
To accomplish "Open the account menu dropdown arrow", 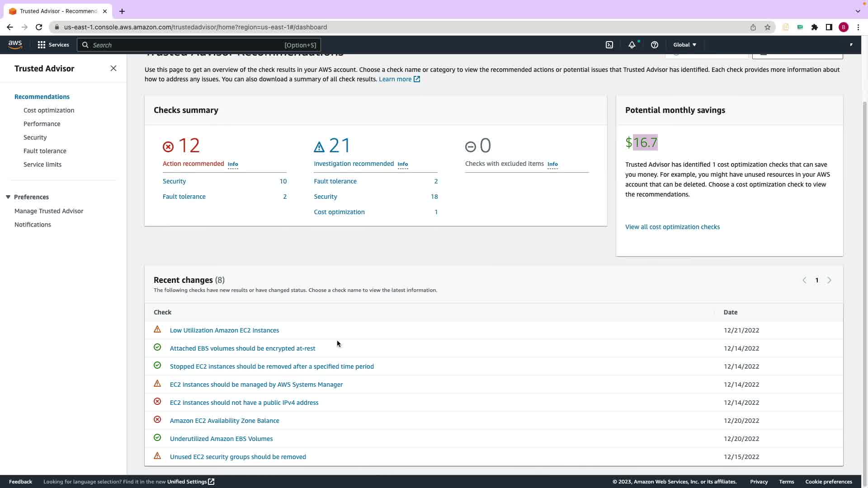I will click(851, 45).
